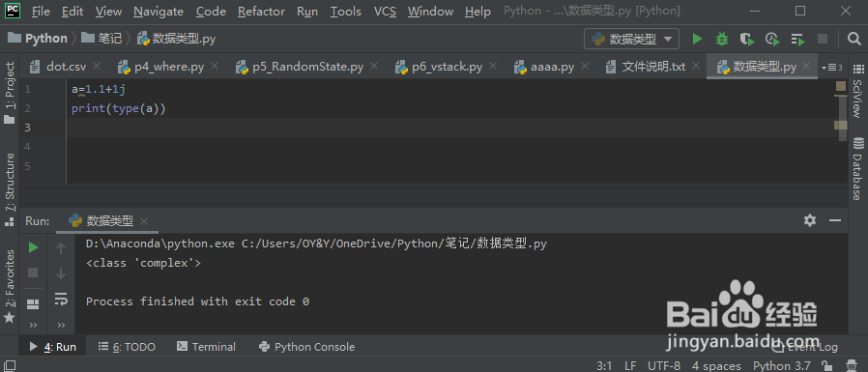
Task: Run with coverage shield icon
Action: [747, 39]
